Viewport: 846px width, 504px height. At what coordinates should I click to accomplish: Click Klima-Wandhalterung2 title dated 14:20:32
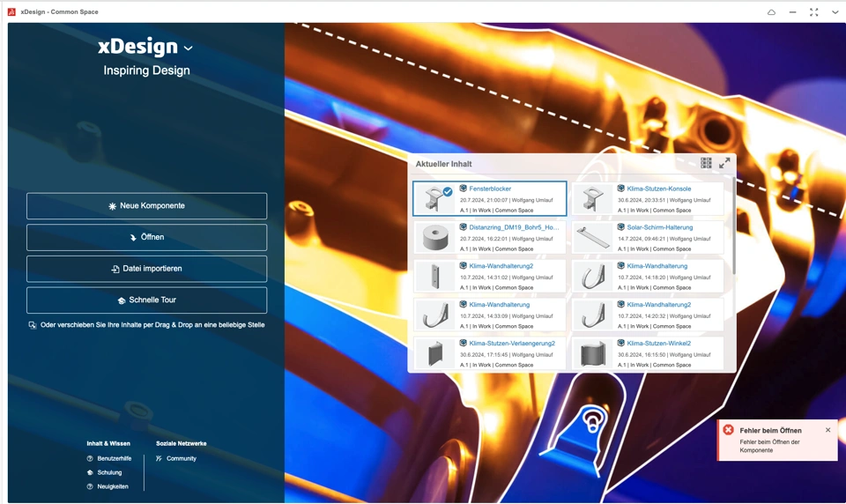click(x=659, y=304)
